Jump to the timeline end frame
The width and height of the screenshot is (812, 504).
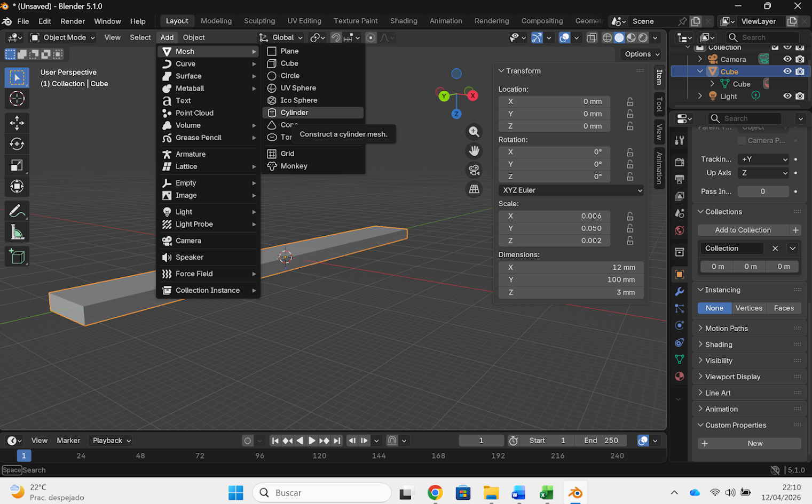tap(336, 441)
